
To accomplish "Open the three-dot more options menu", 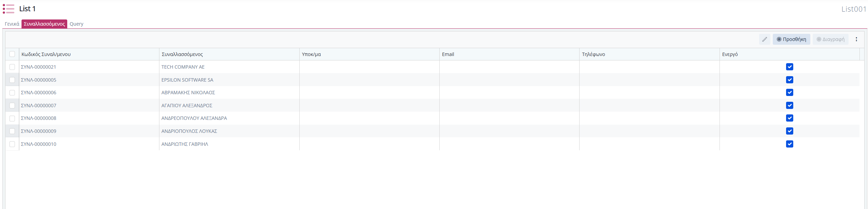I will coord(856,39).
